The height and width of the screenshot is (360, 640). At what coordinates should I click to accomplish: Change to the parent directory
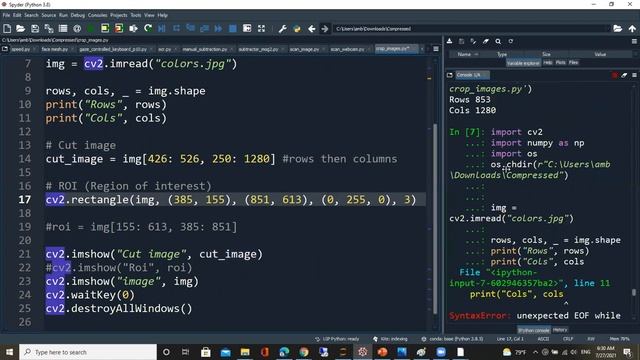coord(632,29)
